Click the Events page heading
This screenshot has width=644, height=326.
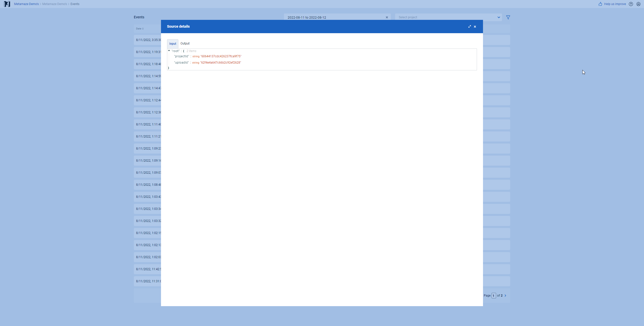139,17
